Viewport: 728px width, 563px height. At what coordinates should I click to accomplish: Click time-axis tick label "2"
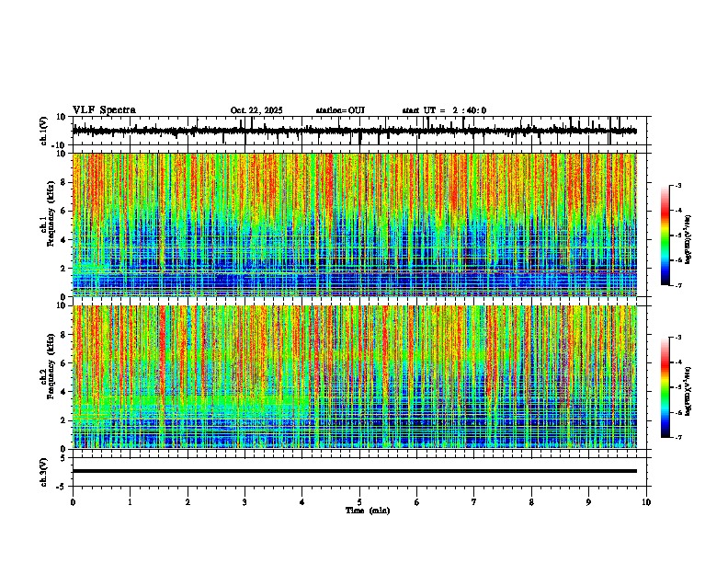coord(188,502)
